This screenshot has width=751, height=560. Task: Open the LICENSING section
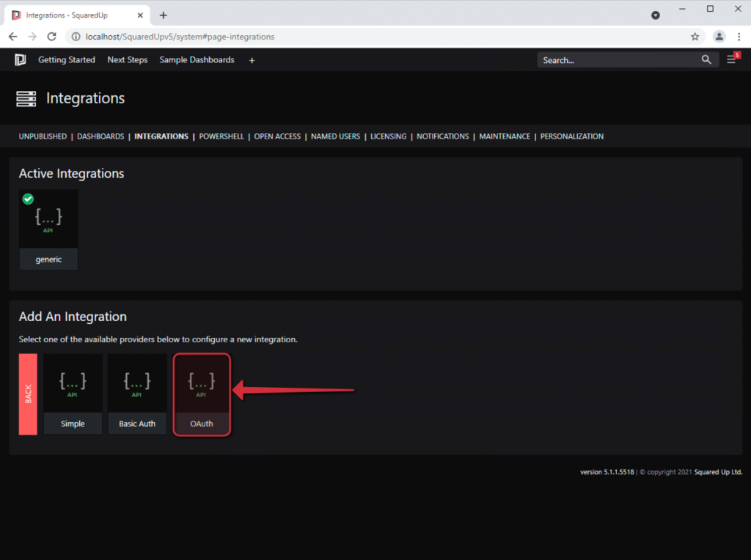point(388,136)
